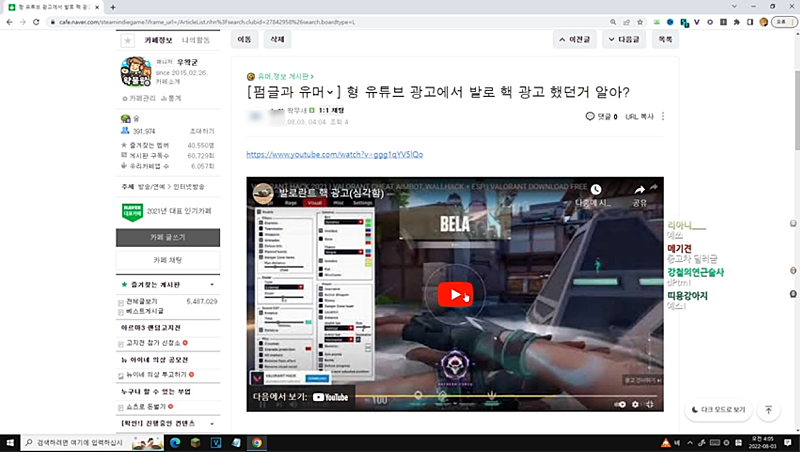Click the YouTube channel avatar in video
This screenshot has width=800, height=452.
[263, 193]
